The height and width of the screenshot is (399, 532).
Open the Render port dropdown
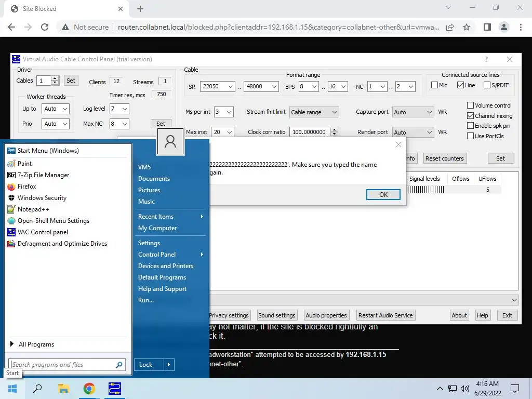(413, 132)
